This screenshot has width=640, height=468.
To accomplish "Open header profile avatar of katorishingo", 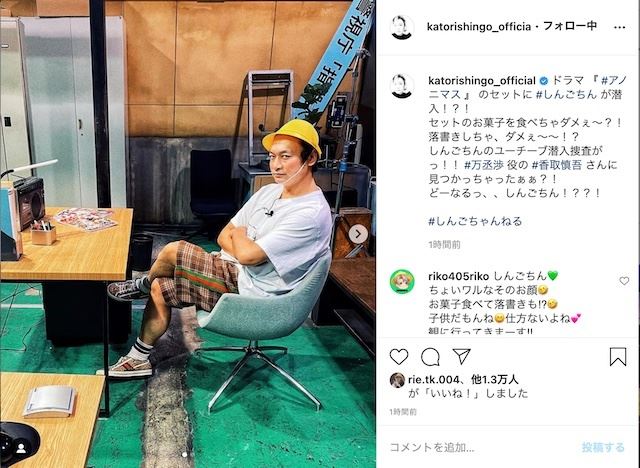I will [x=401, y=27].
